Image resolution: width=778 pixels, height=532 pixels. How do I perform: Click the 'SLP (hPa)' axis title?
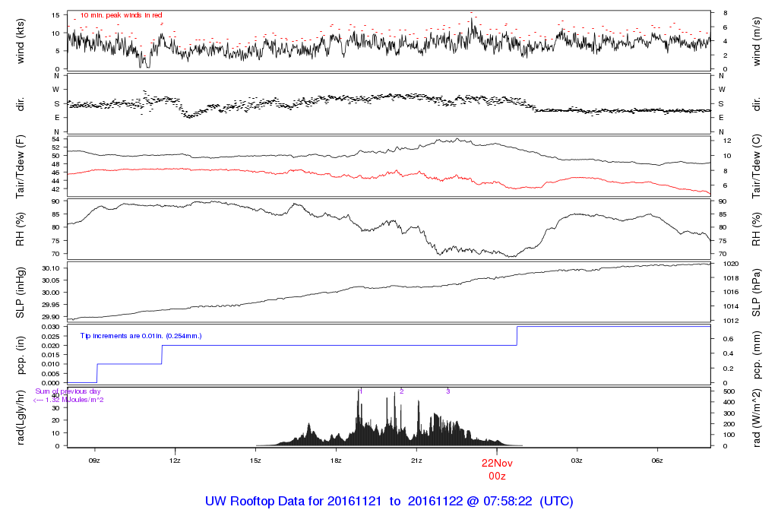(756, 293)
